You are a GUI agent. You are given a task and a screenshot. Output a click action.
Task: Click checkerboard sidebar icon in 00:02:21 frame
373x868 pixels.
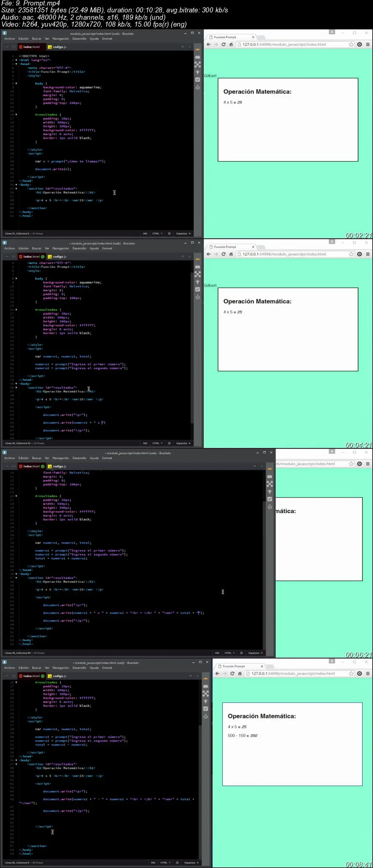coord(198,65)
